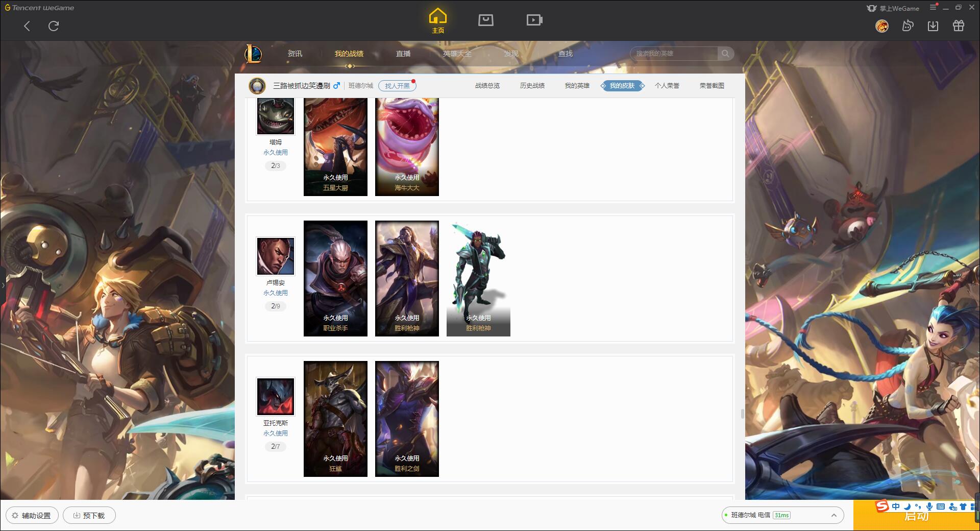Click the 预下载 button
Screen dimensions: 980x531
click(89, 515)
